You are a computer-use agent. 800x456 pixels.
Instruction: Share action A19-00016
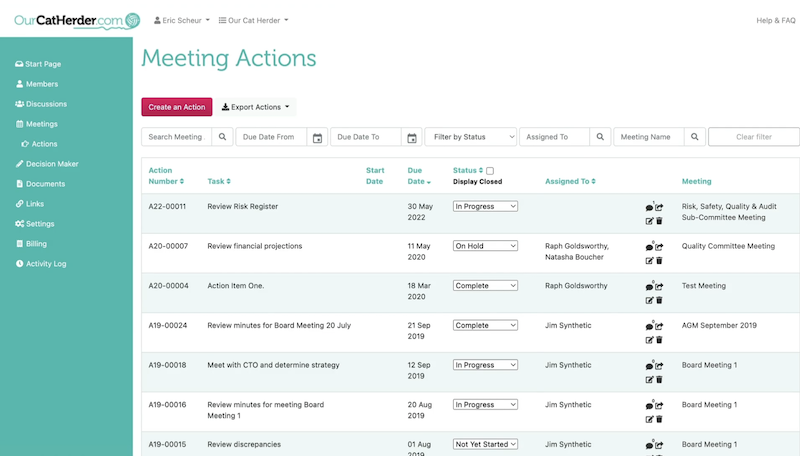[659, 406]
